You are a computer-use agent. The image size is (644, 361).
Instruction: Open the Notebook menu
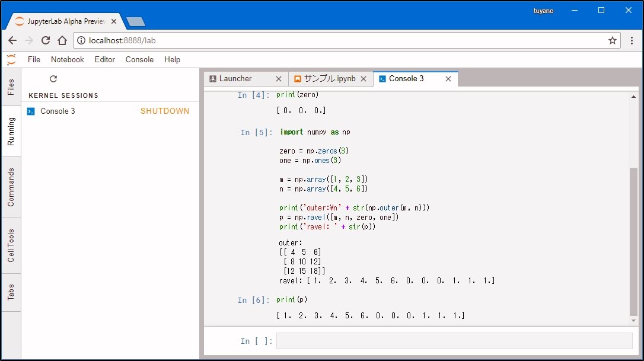67,59
